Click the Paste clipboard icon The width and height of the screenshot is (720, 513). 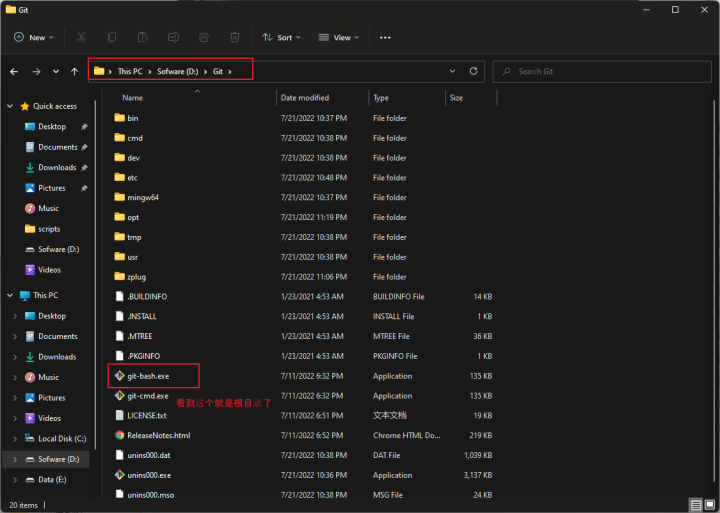[x=143, y=37]
